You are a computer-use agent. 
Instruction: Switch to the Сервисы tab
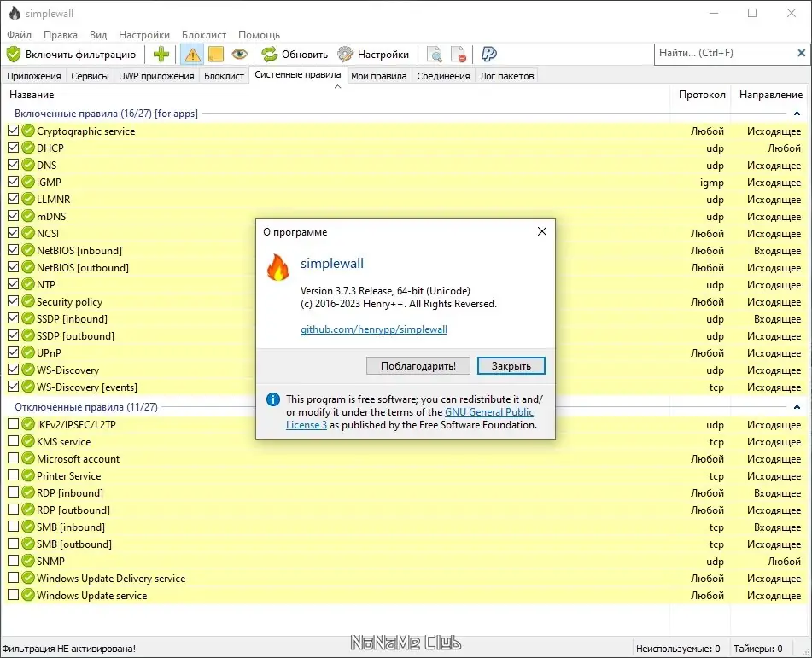point(91,76)
